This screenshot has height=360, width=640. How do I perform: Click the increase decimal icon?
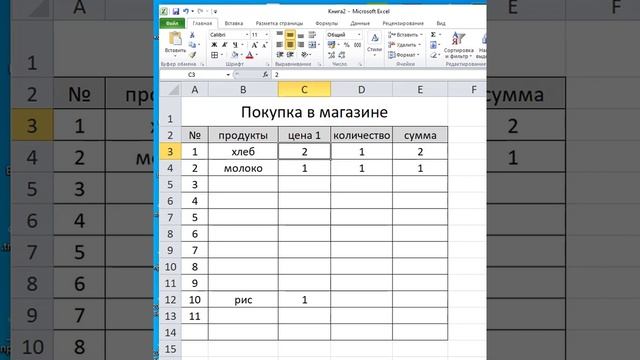[331, 55]
